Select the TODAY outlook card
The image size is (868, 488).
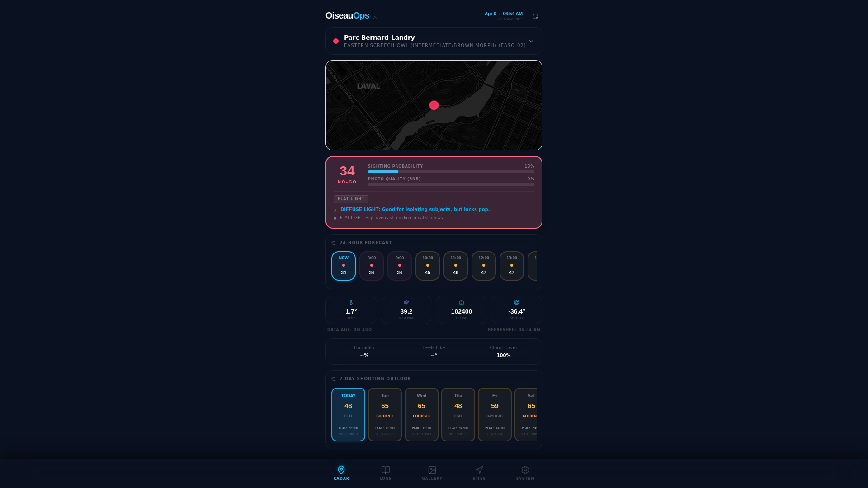point(348,414)
